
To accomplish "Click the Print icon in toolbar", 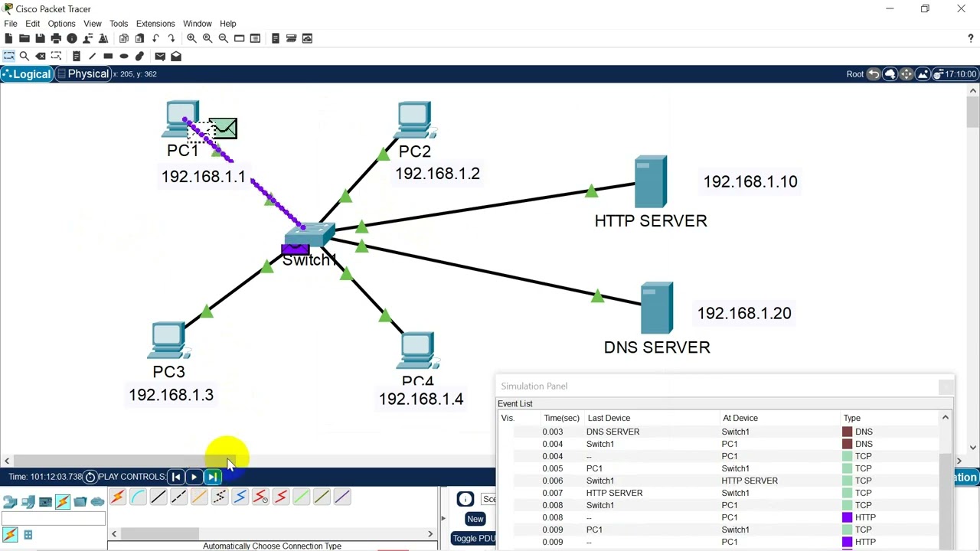I will pyautogui.click(x=56, y=38).
